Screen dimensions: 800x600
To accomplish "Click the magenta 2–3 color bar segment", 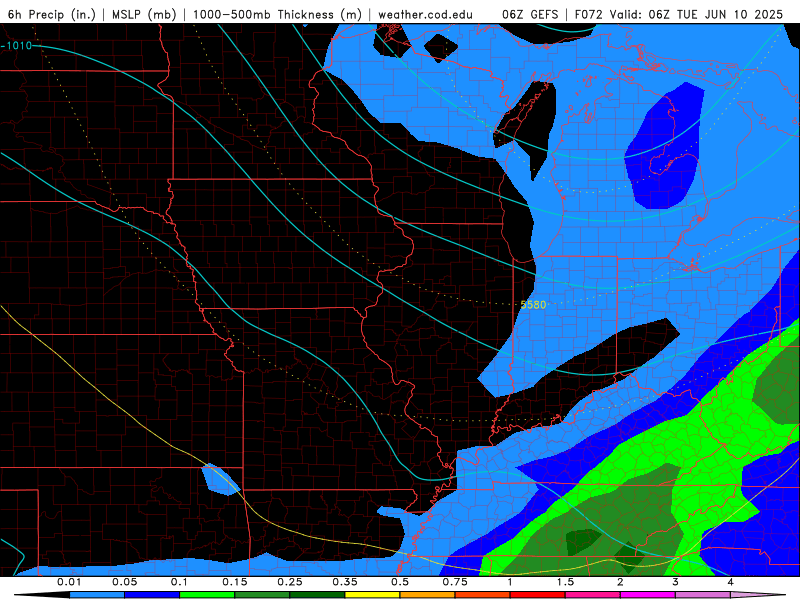I will tap(648, 595).
